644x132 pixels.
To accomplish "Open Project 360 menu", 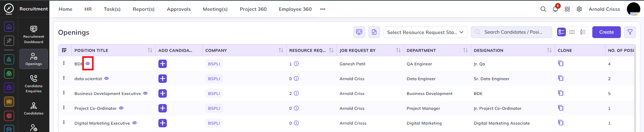I will point(253,9).
